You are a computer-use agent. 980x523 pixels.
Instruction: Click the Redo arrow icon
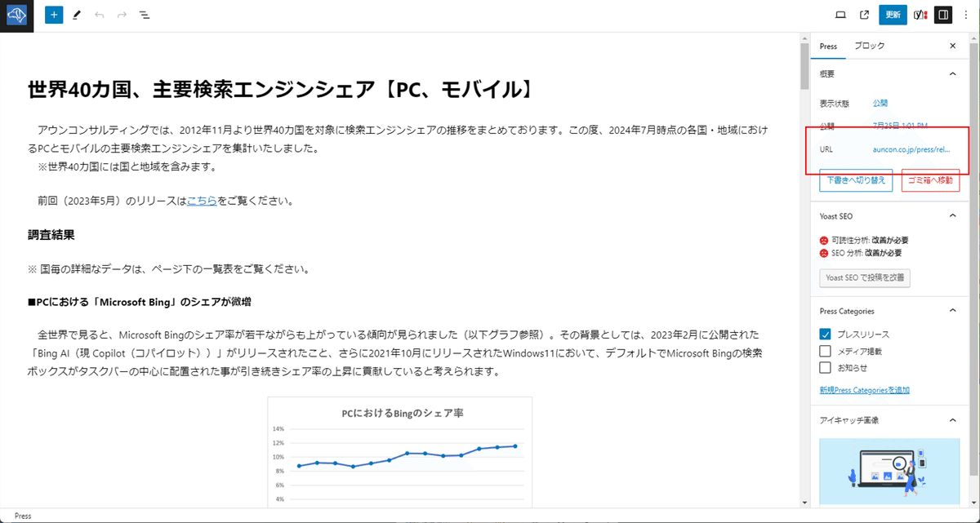pyautogui.click(x=122, y=15)
